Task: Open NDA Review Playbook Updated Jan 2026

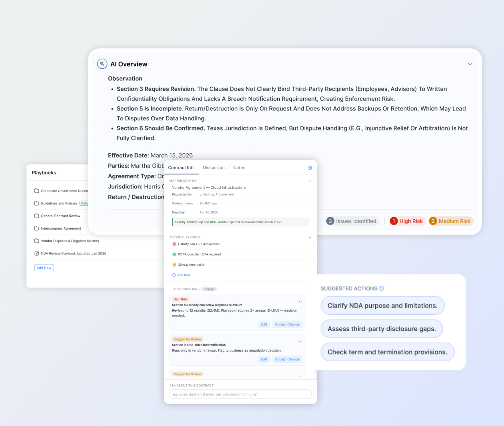Action: pos(74,253)
